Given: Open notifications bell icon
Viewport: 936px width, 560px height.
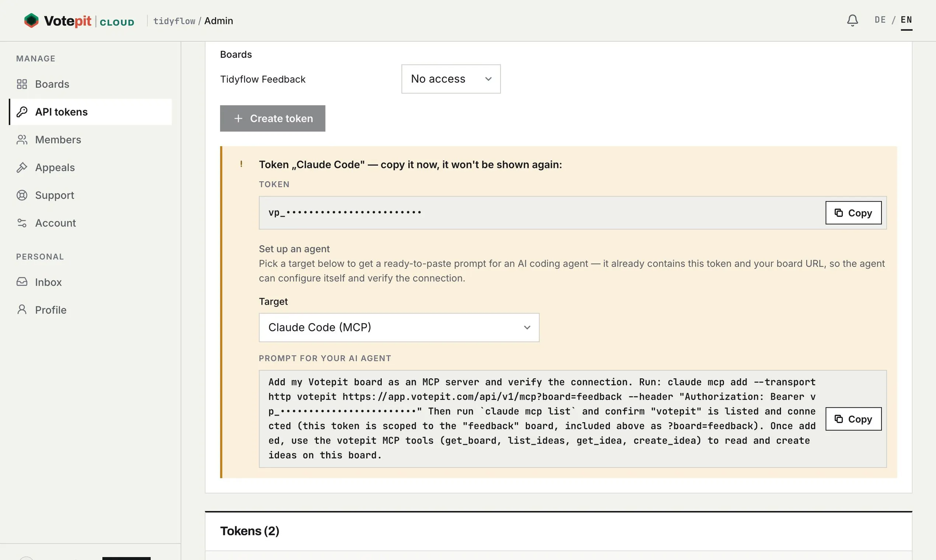Looking at the screenshot, I should (x=852, y=20).
